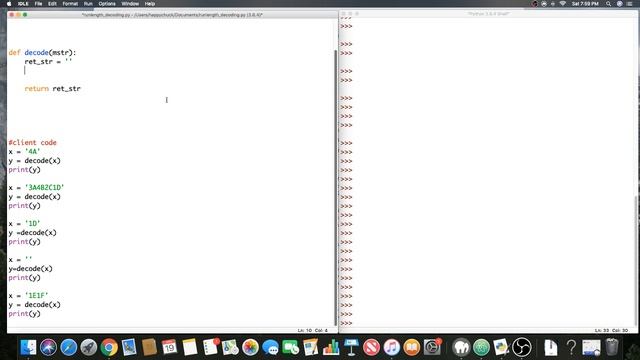Open Siri from the menu bar
The image size is (640, 360).
pyautogui.click(x=620, y=4)
